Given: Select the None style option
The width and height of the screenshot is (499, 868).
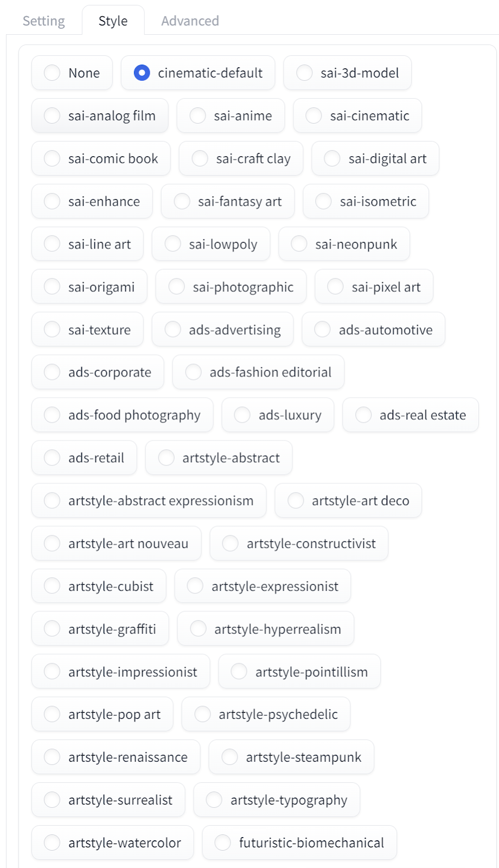Looking at the screenshot, I should coord(52,73).
